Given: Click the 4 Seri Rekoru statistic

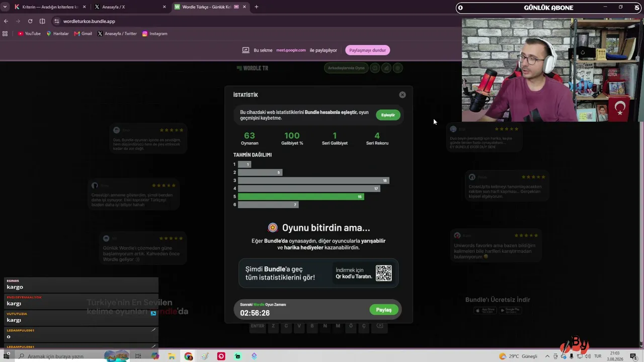Looking at the screenshot, I should click(x=377, y=138).
